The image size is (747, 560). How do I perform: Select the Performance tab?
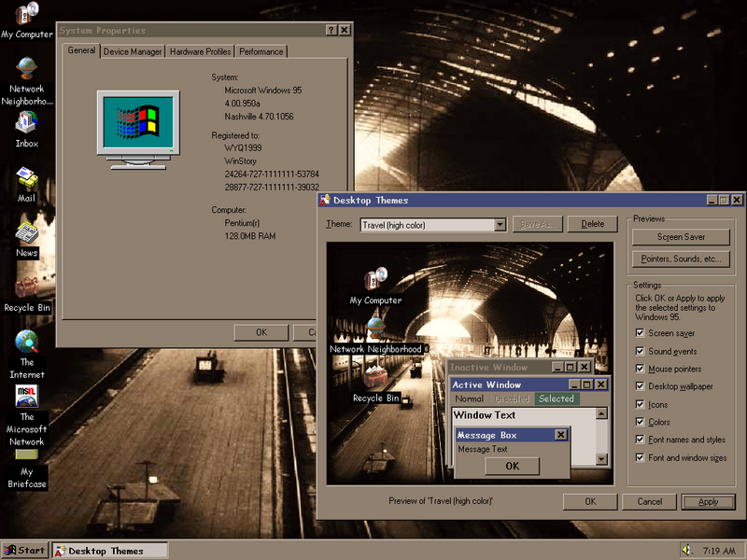pos(261,51)
